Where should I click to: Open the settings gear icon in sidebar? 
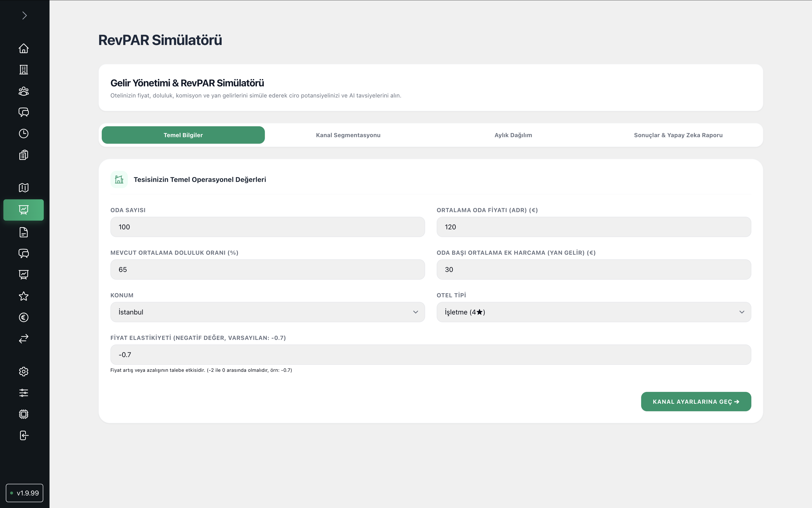pyautogui.click(x=23, y=371)
